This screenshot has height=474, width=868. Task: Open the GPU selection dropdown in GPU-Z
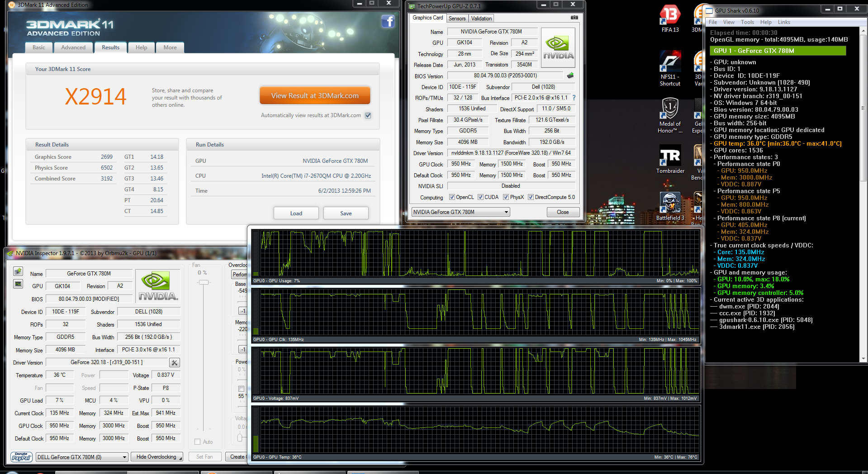point(460,212)
